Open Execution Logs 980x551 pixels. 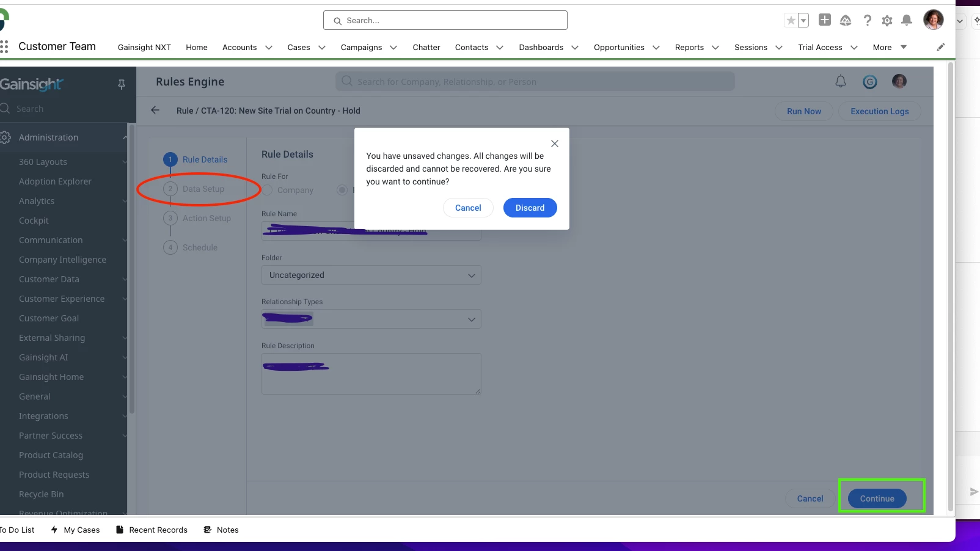[x=880, y=111]
